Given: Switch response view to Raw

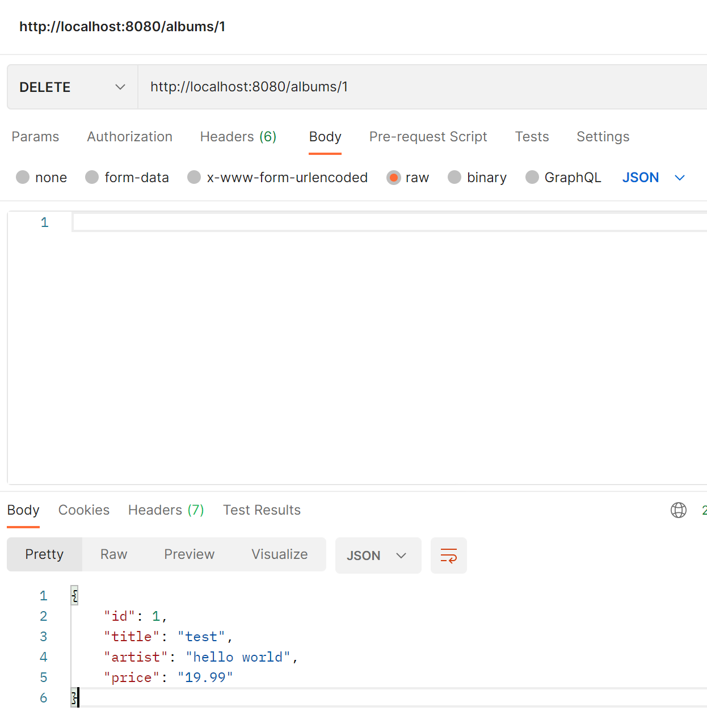Looking at the screenshot, I should tap(113, 554).
